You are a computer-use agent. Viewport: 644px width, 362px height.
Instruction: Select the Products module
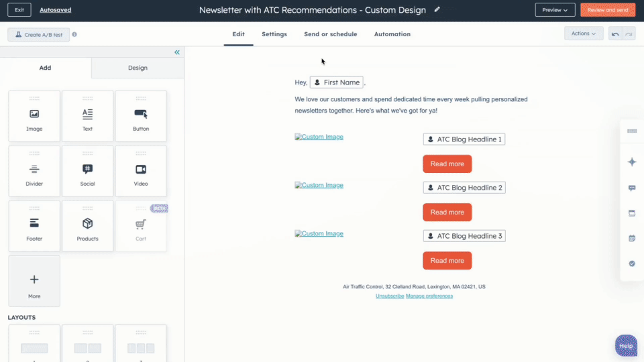point(87,227)
